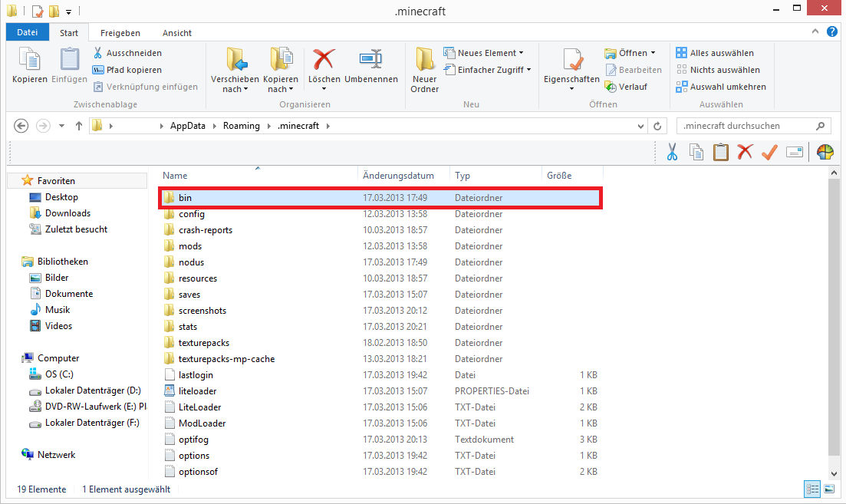Click Nichts auswählen
The height and width of the screenshot is (504, 846).
tap(718, 70)
